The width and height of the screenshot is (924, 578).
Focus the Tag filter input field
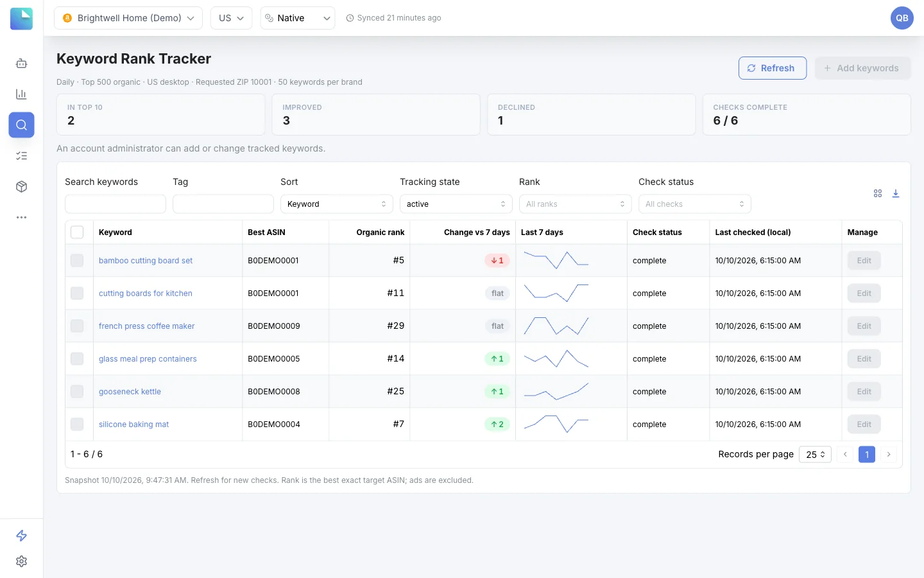click(x=223, y=204)
